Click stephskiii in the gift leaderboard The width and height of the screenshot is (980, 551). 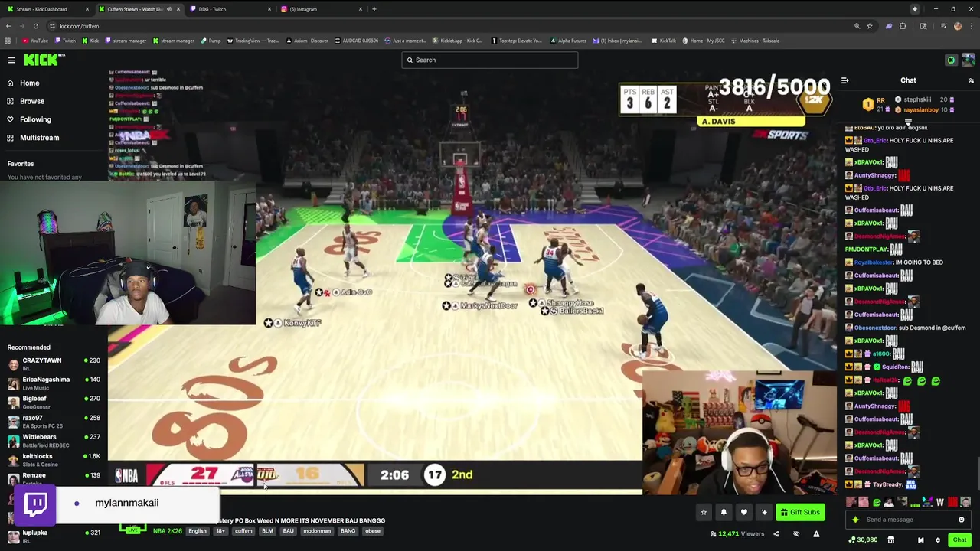[x=917, y=99]
